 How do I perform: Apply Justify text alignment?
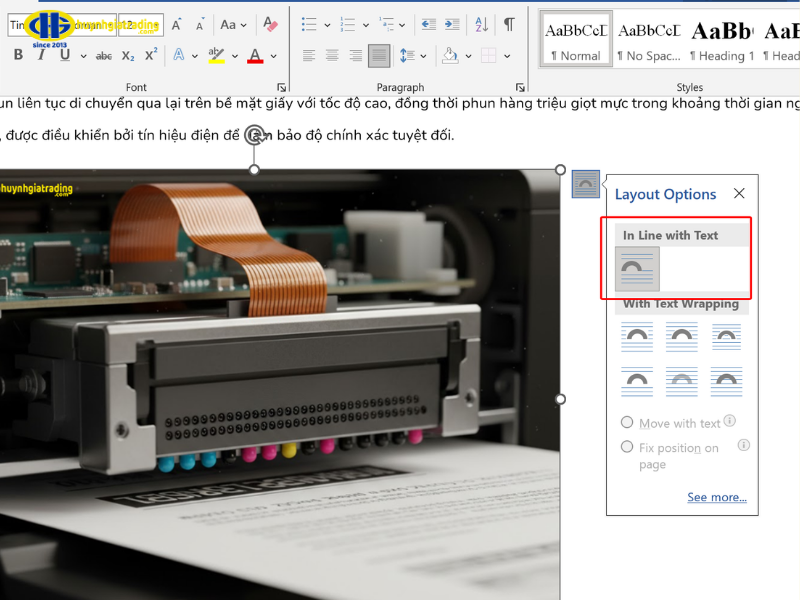click(x=379, y=56)
